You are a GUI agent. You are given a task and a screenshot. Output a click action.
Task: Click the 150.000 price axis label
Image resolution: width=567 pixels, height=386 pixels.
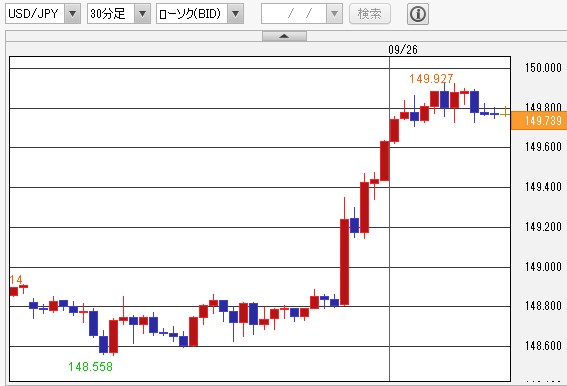(543, 68)
